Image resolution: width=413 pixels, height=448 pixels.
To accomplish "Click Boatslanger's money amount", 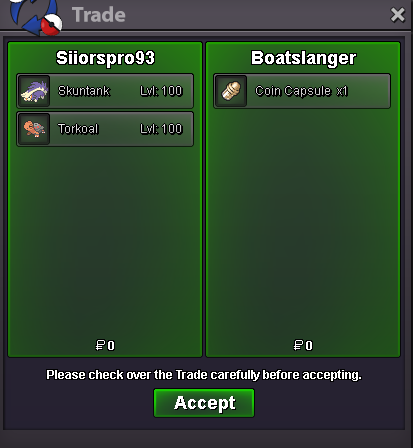I will [x=303, y=345].
